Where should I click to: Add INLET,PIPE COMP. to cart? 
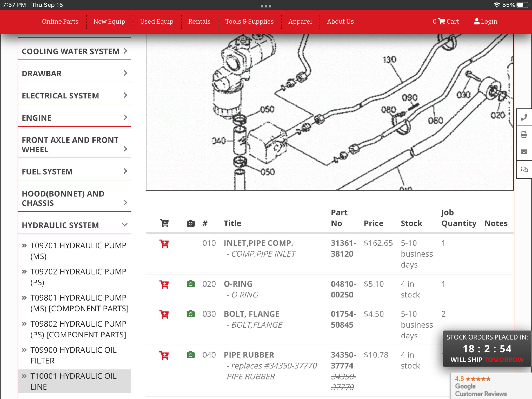coord(164,244)
